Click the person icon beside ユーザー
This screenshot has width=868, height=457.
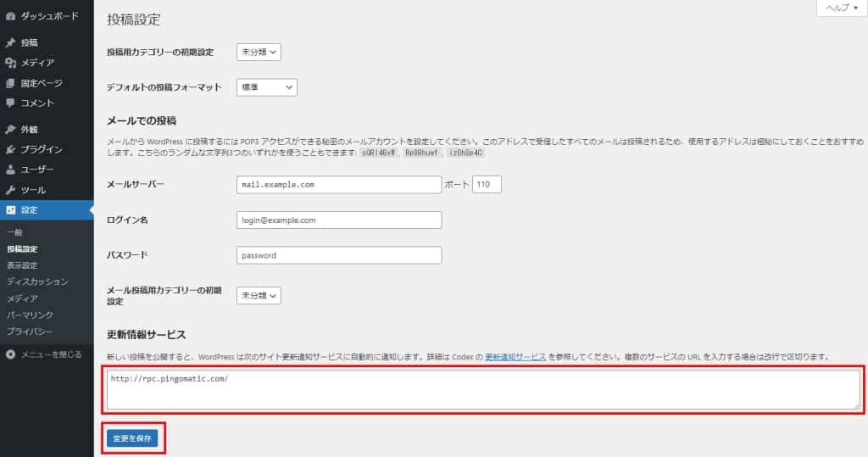pyautogui.click(x=10, y=170)
